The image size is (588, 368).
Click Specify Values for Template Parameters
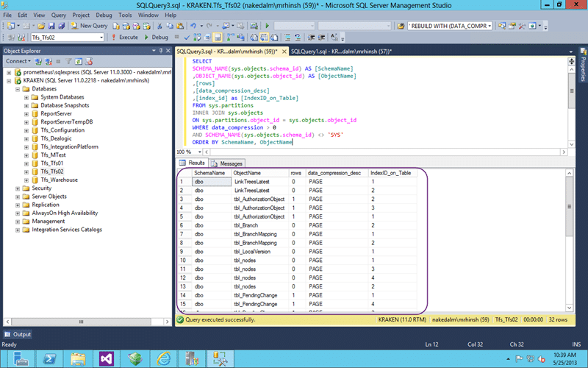coord(334,38)
